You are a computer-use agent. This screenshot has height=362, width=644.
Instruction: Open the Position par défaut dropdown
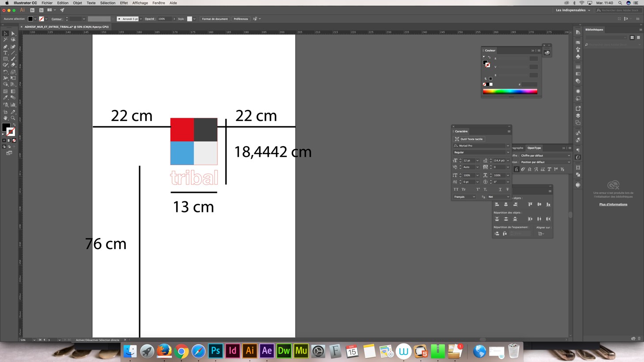[x=545, y=162]
